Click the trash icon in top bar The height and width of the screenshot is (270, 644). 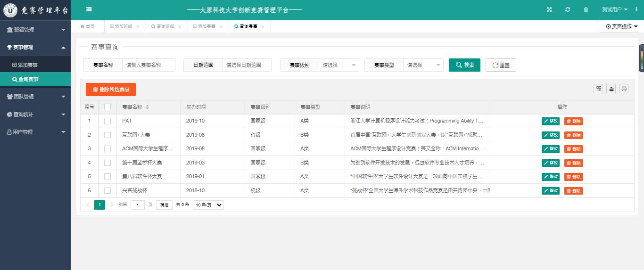coord(586,10)
